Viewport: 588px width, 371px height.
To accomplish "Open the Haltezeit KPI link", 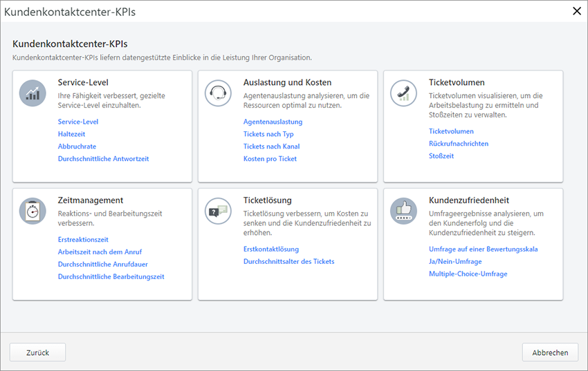I will coord(73,134).
